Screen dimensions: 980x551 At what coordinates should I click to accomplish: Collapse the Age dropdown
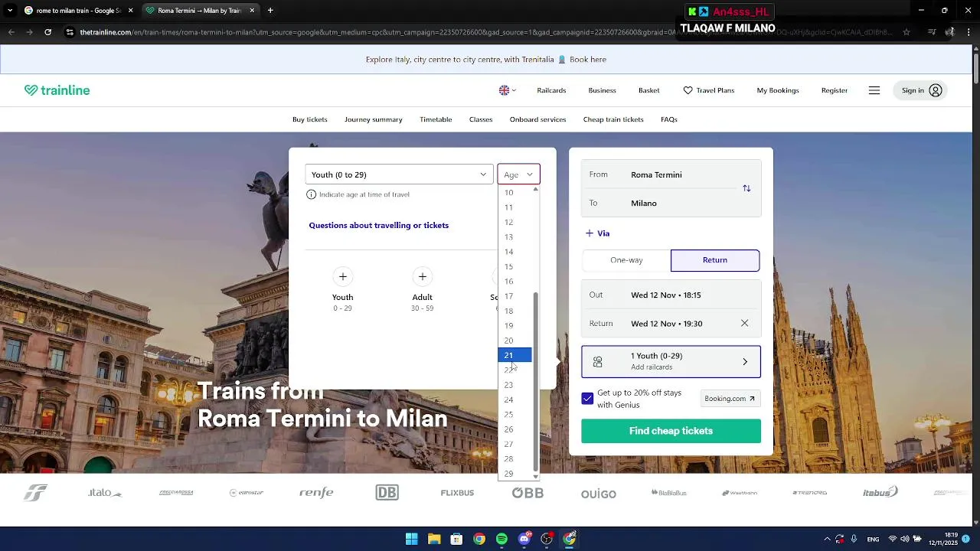518,174
